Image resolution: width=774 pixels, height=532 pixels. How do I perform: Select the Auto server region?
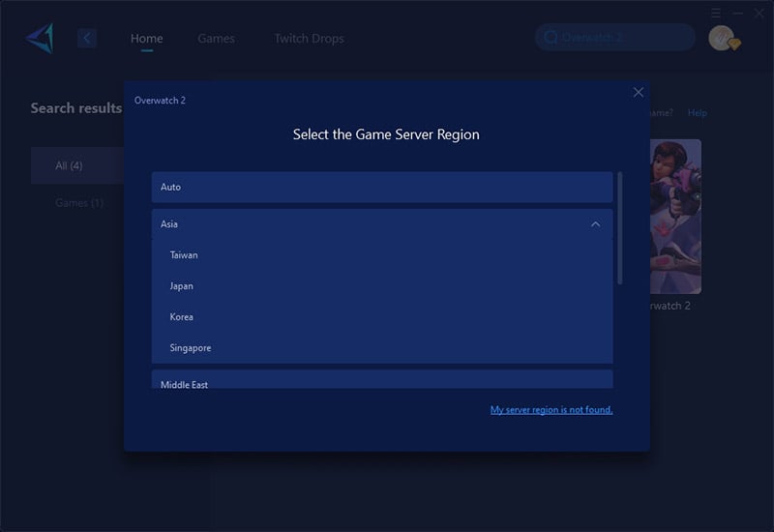coord(382,187)
